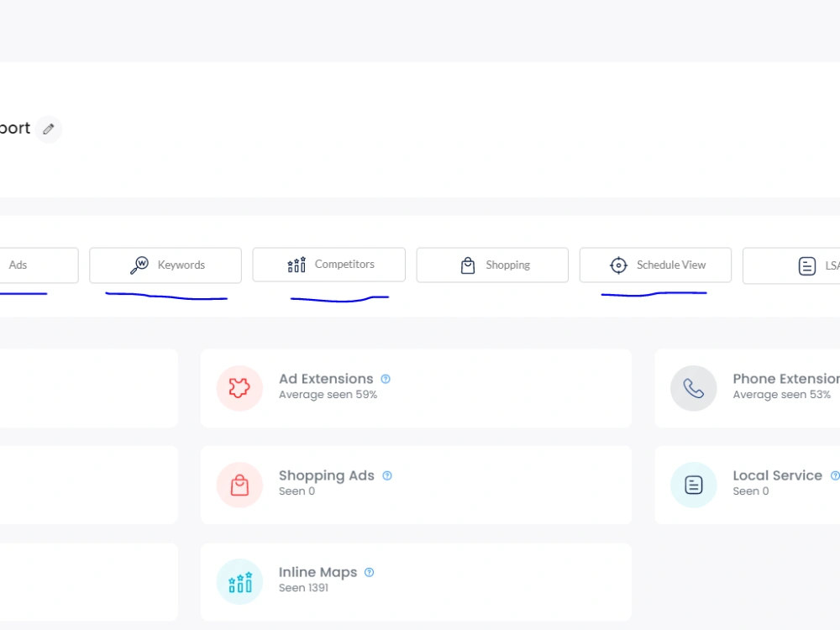Click the red bag Shopping Ads icon

point(239,485)
